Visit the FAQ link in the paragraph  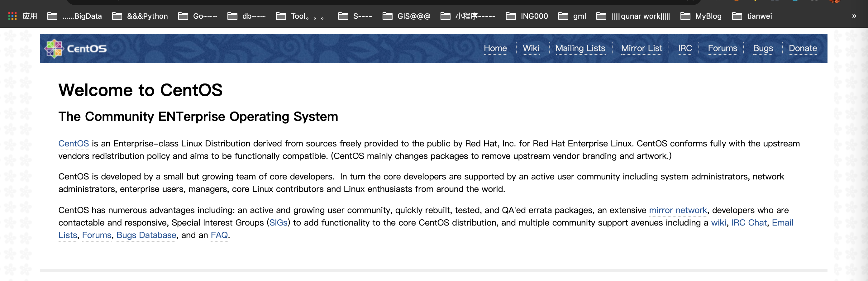tap(219, 235)
